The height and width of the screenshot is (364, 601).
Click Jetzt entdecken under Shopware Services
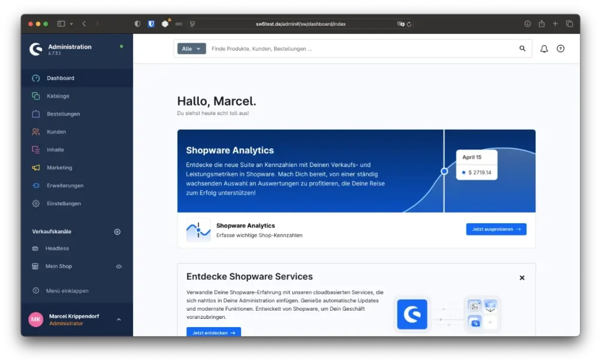(x=213, y=332)
